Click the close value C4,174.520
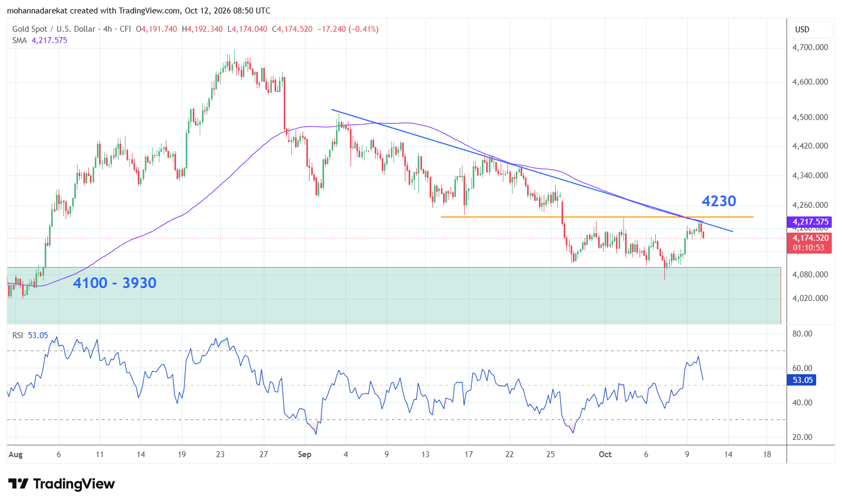This screenshot has height=504, width=842. [292, 29]
